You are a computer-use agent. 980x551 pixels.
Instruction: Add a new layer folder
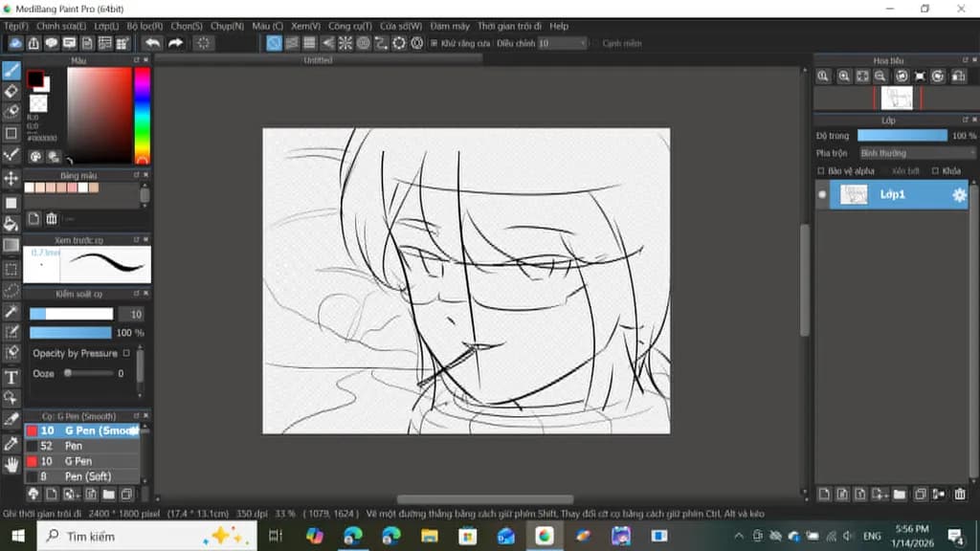[x=900, y=495]
